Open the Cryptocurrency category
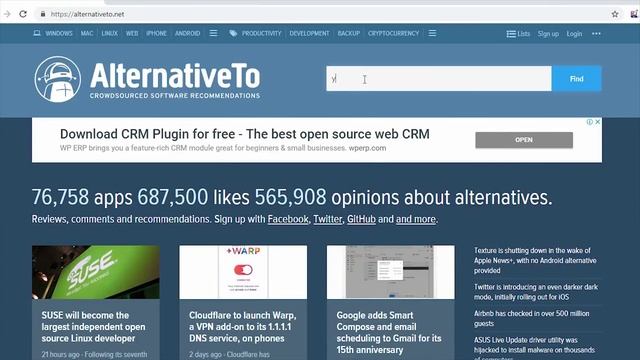Viewport: 640px width, 360px height. [393, 33]
